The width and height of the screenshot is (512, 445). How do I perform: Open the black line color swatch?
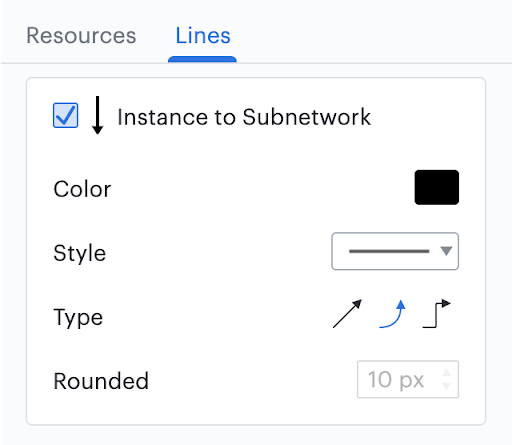(x=437, y=187)
